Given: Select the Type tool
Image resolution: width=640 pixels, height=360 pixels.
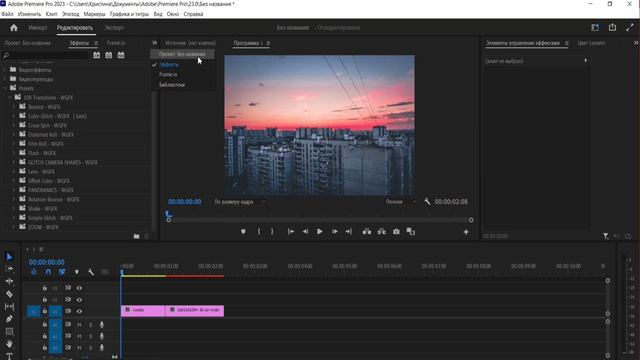Looking at the screenshot, I should click(9, 356).
